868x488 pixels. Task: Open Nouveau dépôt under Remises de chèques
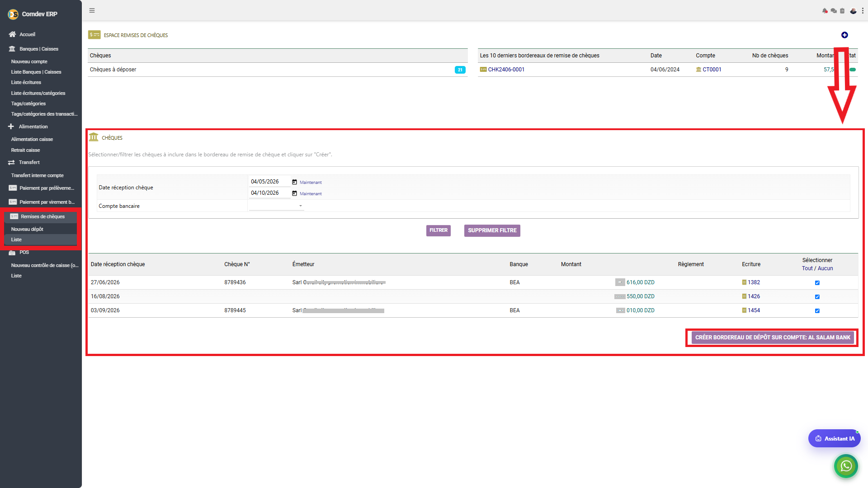tap(27, 229)
